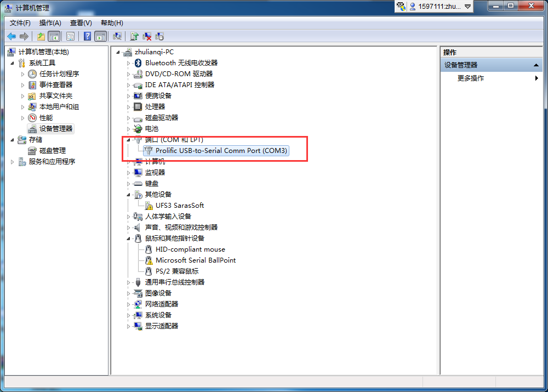Click the remote session icon in title bar

pyautogui.click(x=401, y=6)
